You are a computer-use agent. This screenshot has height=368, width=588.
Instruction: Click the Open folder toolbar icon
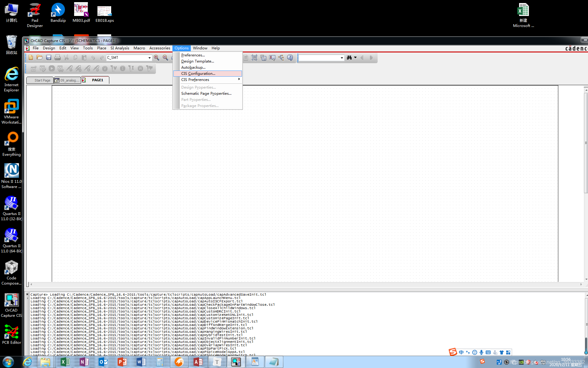click(40, 58)
